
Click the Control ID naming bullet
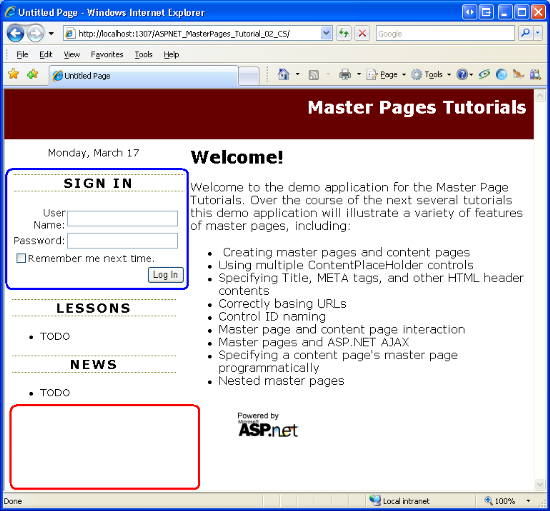tap(272, 317)
